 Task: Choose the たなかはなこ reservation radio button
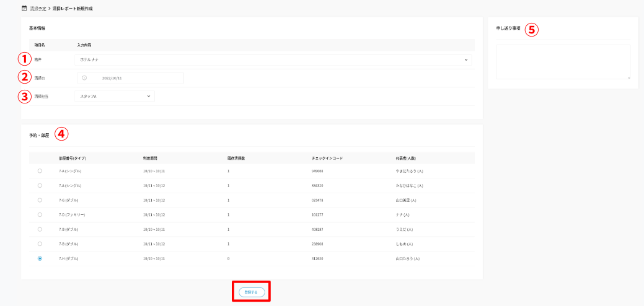click(40, 185)
